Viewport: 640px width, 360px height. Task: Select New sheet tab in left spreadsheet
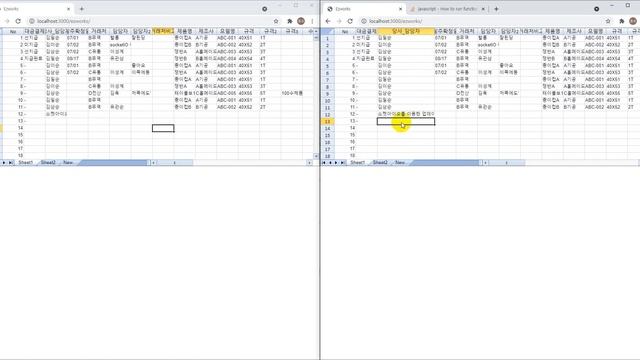[68, 162]
